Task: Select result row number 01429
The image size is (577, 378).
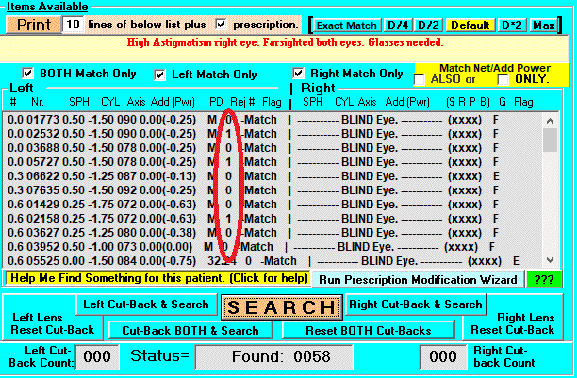Action: [272, 204]
